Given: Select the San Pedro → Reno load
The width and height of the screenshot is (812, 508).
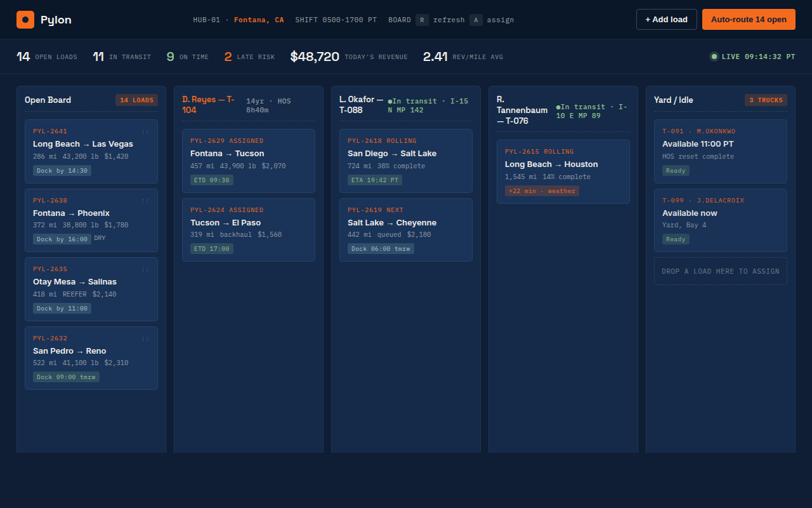Looking at the screenshot, I should click(x=91, y=358).
